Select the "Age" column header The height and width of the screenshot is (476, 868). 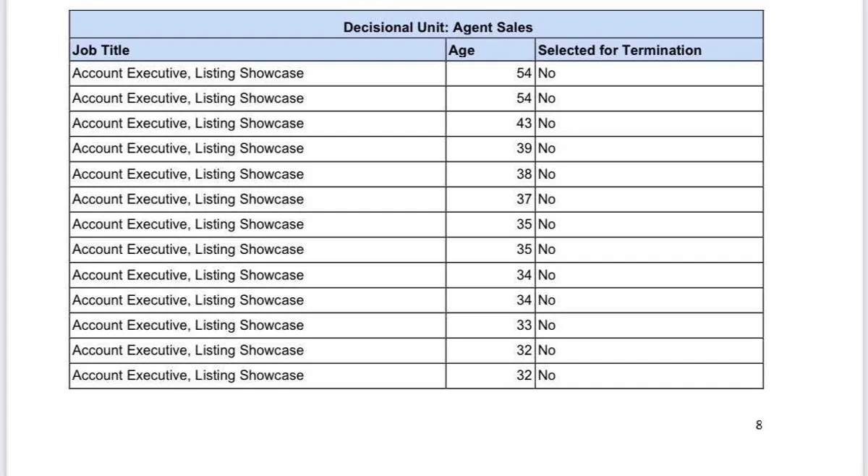click(461, 50)
